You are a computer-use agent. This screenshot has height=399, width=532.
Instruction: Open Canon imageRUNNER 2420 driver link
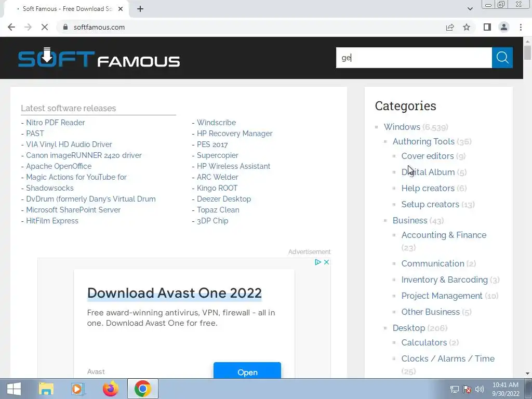click(x=84, y=155)
